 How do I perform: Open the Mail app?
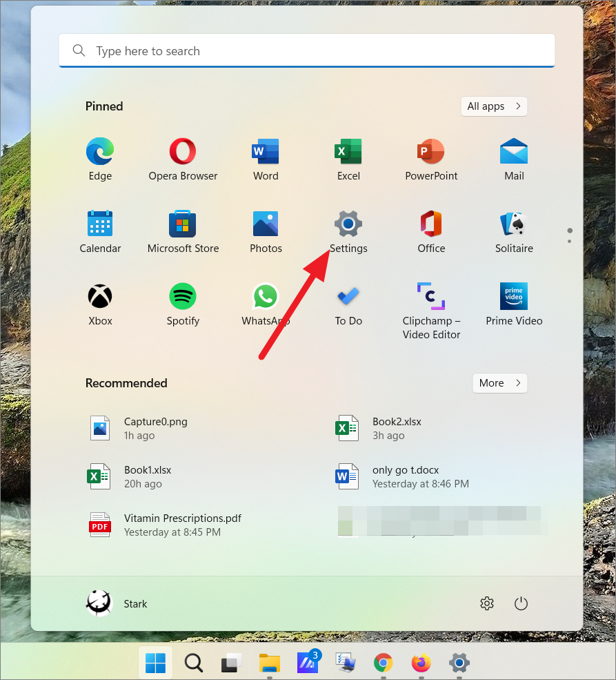pos(514,159)
